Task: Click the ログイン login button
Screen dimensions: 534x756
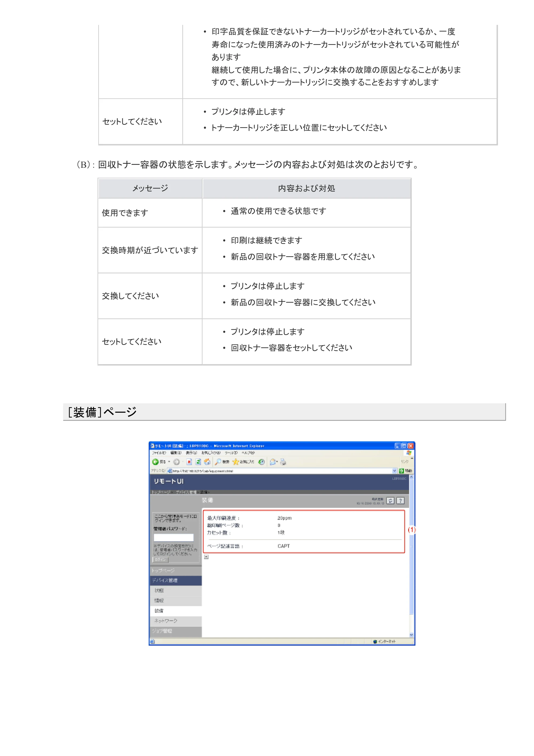Action: [x=160, y=559]
